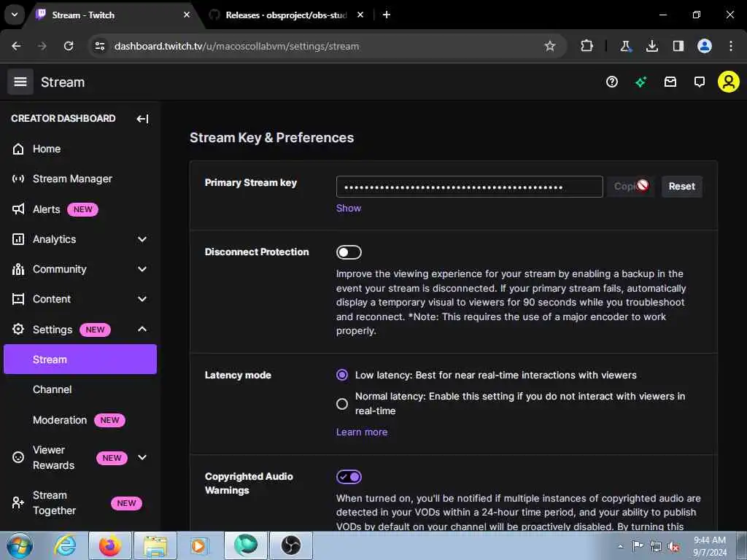747x560 pixels.
Task: Reload the page
Action: (69, 46)
